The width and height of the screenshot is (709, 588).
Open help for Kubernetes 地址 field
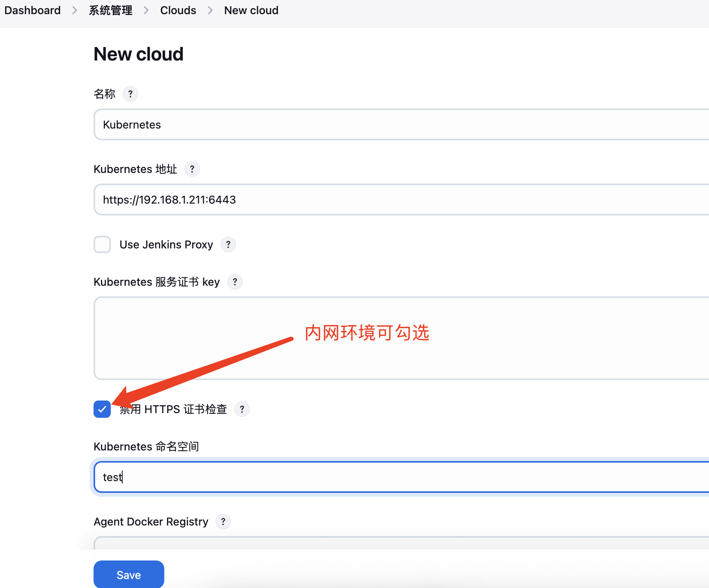[x=192, y=169]
